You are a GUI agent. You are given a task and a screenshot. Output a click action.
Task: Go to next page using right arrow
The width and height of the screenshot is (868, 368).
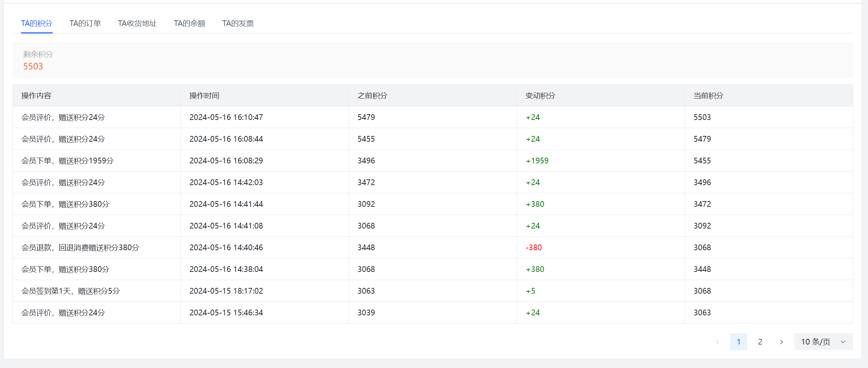click(781, 342)
